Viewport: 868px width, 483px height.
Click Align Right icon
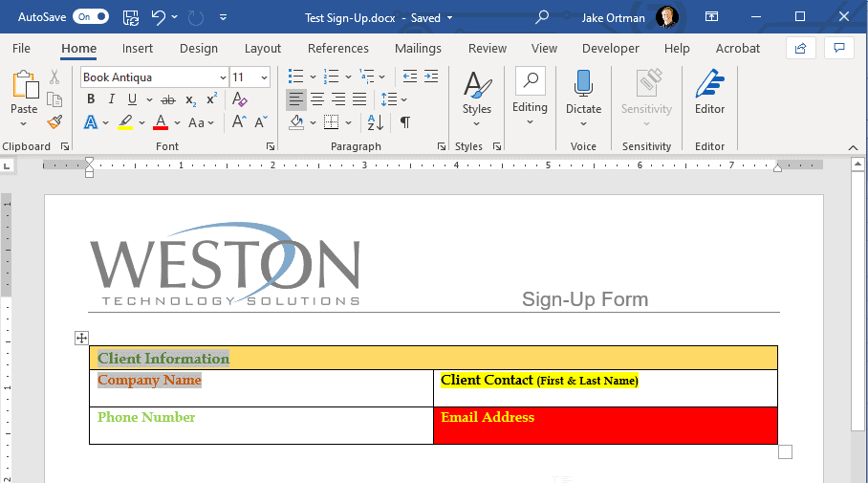click(x=338, y=99)
